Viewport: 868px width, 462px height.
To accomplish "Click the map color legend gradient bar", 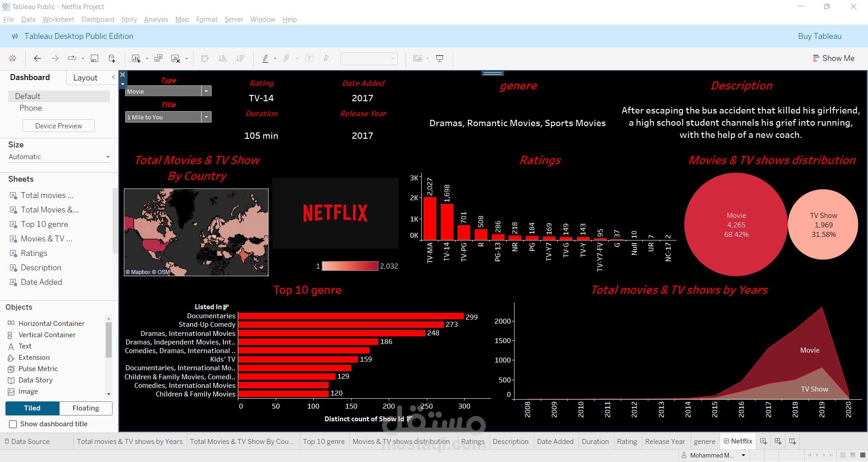I will [350, 266].
